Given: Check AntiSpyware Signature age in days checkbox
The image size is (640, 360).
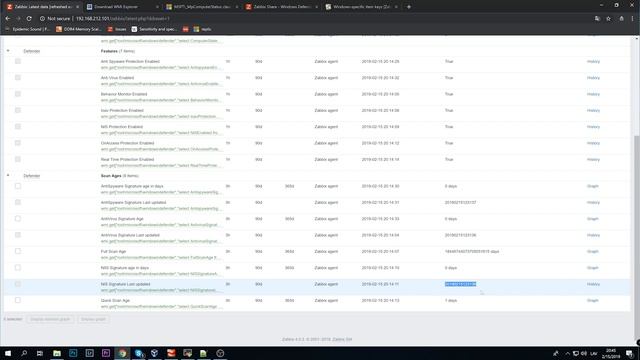Looking at the screenshot, I should pyautogui.click(x=18, y=186).
